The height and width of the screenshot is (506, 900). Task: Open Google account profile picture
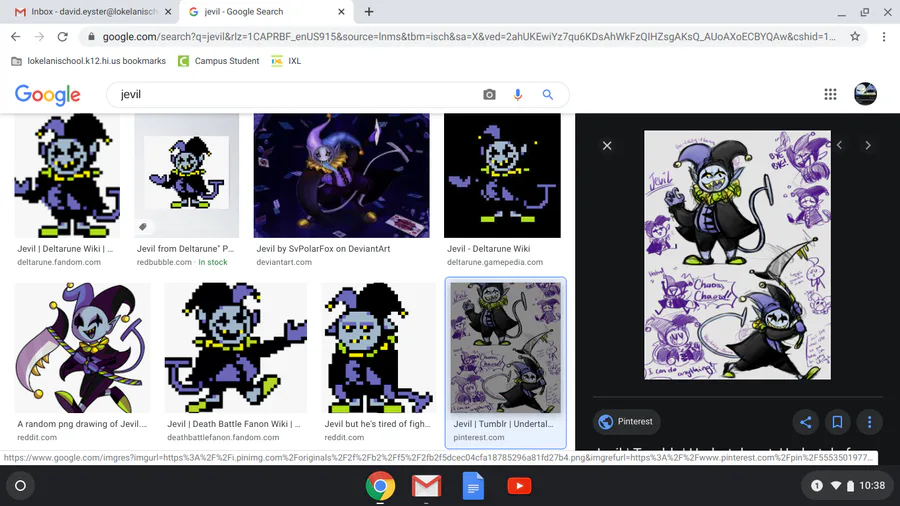[x=865, y=94]
